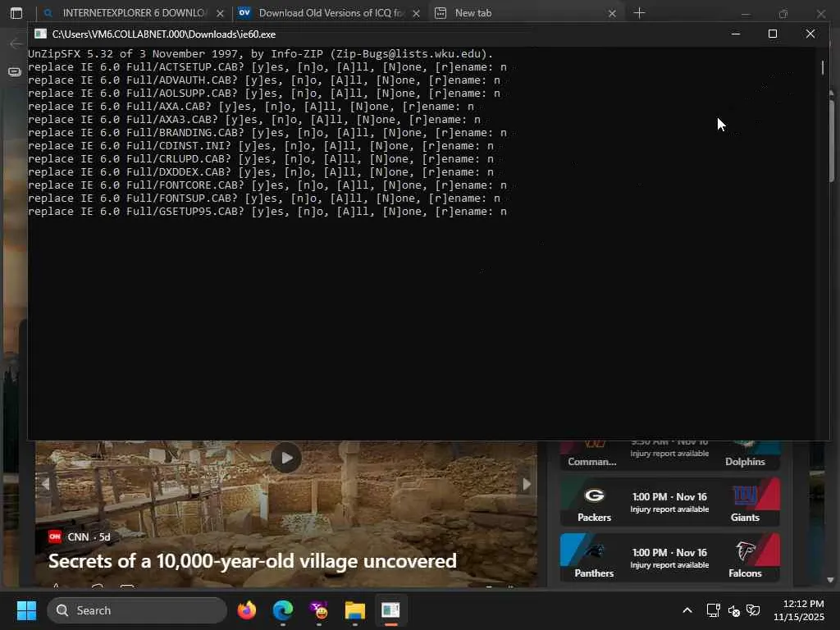Show hidden system tray icons

687,610
